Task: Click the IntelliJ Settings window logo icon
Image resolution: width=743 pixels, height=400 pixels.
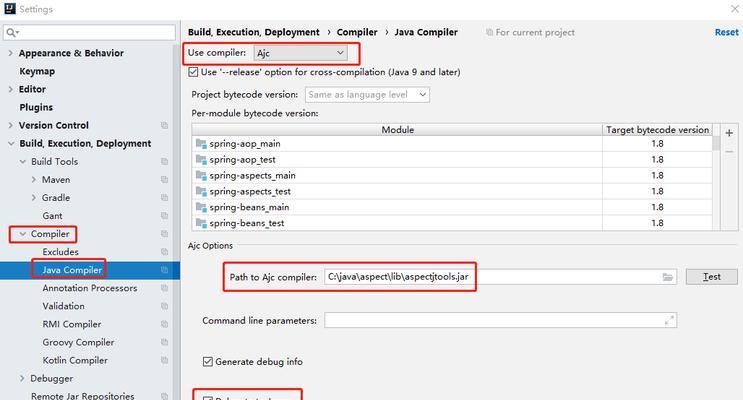Action: pos(9,9)
